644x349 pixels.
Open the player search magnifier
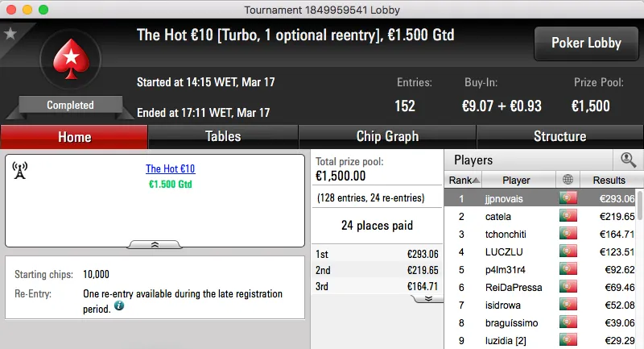click(628, 160)
